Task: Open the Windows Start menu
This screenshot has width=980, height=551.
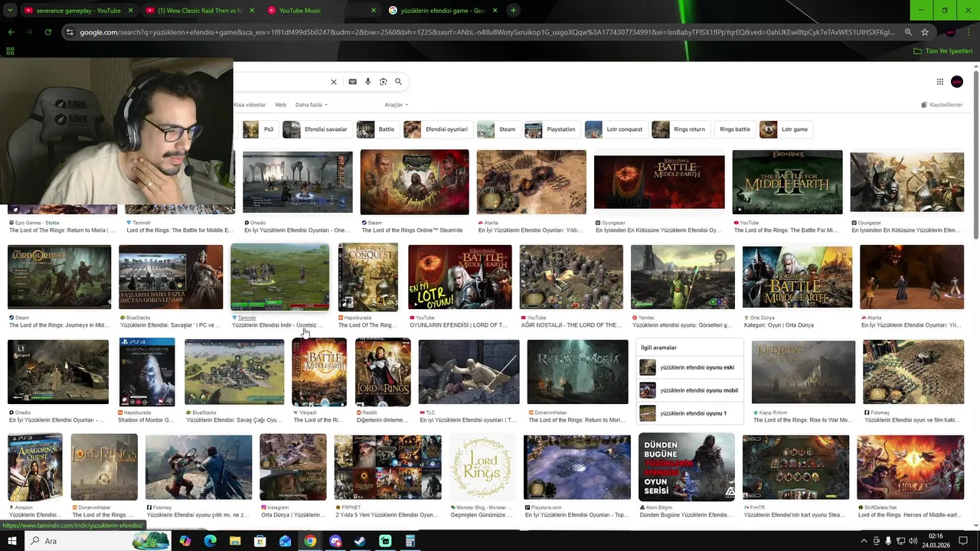Action: (x=11, y=541)
